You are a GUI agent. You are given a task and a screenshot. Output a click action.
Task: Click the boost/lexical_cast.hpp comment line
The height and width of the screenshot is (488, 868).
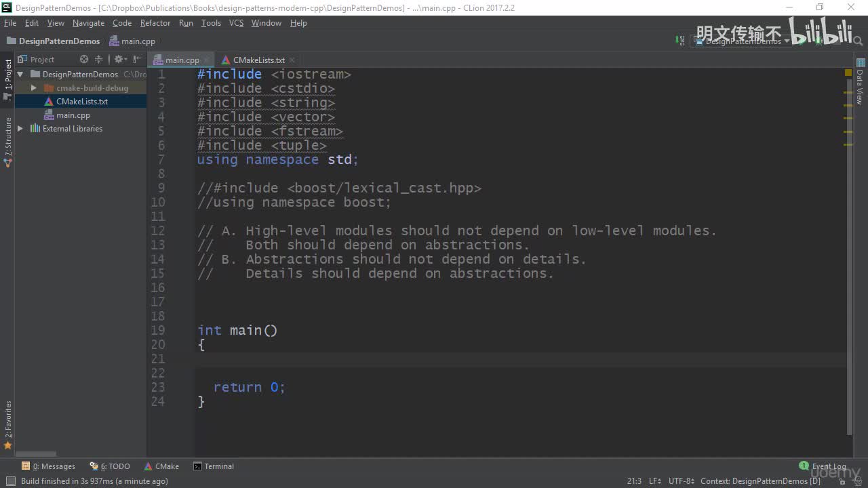(x=339, y=188)
